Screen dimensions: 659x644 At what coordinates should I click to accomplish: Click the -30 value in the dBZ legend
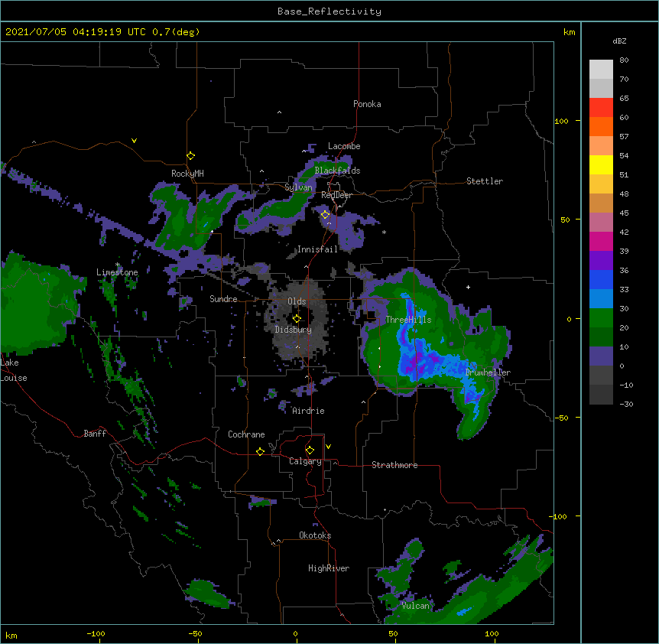coord(626,404)
